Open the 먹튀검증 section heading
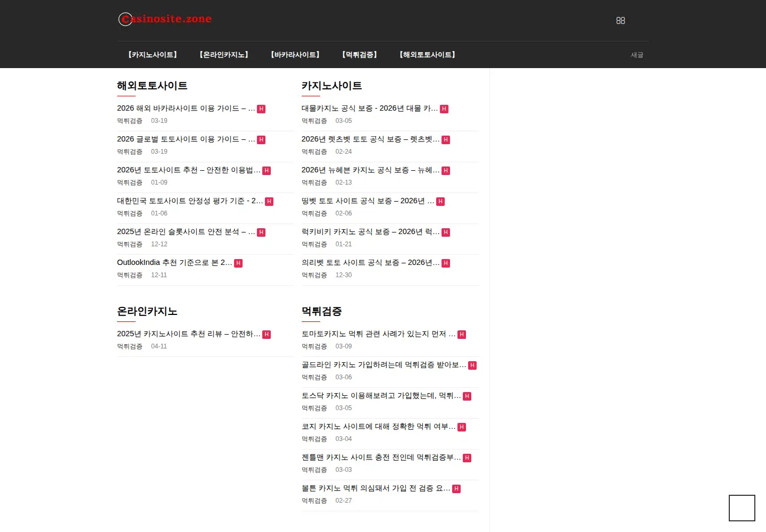 pyautogui.click(x=322, y=311)
